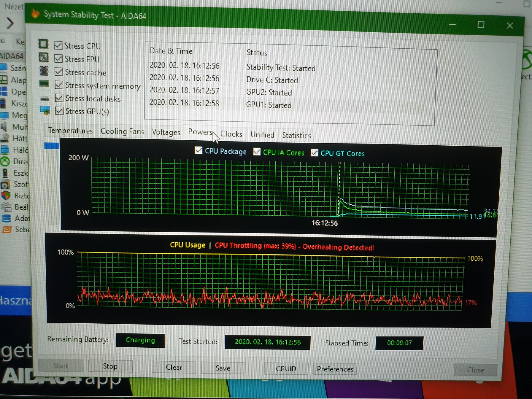
Task: Click the 16:12:56 time marker on graph
Action: pos(325,223)
